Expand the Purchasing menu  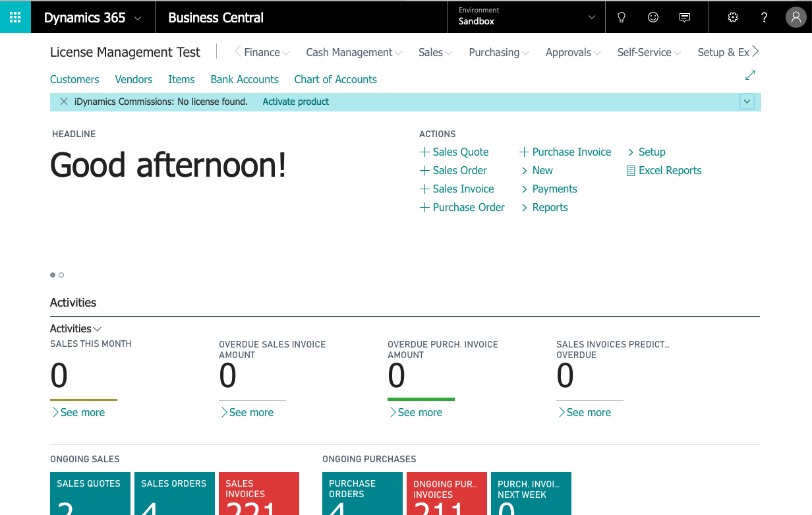coord(500,52)
